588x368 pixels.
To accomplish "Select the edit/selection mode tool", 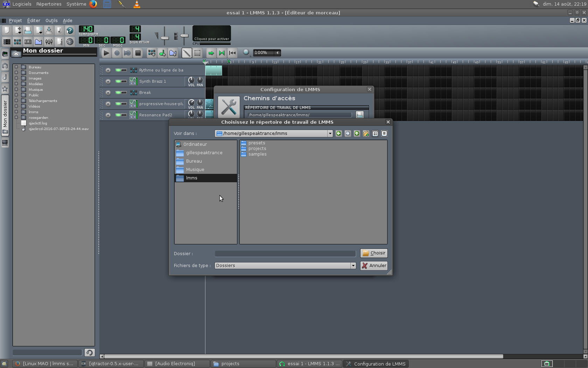I will [x=197, y=53].
